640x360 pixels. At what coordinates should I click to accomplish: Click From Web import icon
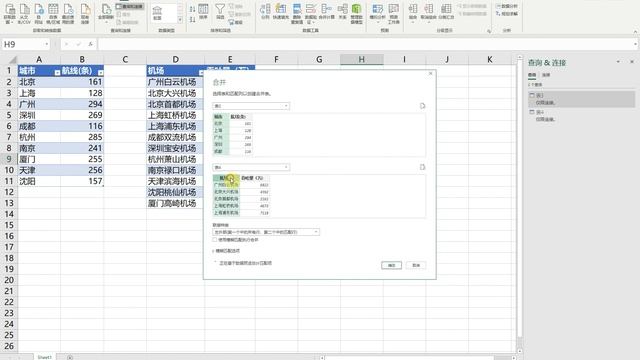point(39,14)
